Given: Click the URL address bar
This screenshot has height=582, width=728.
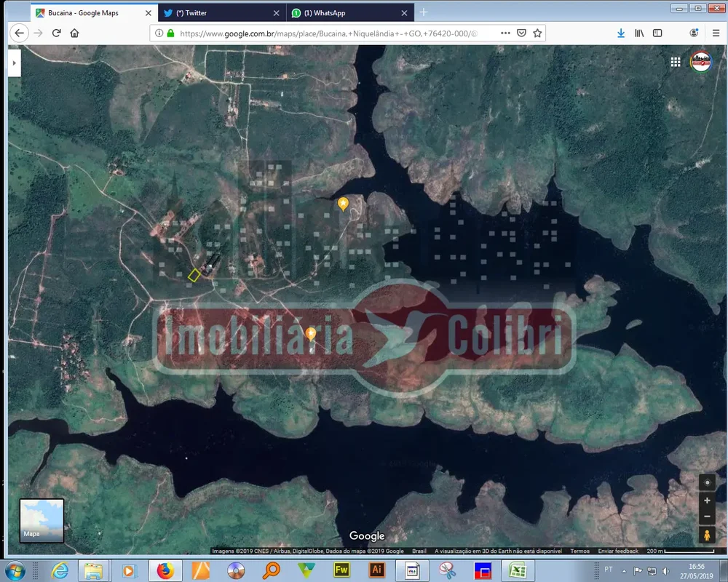Looking at the screenshot, I should click(x=328, y=33).
